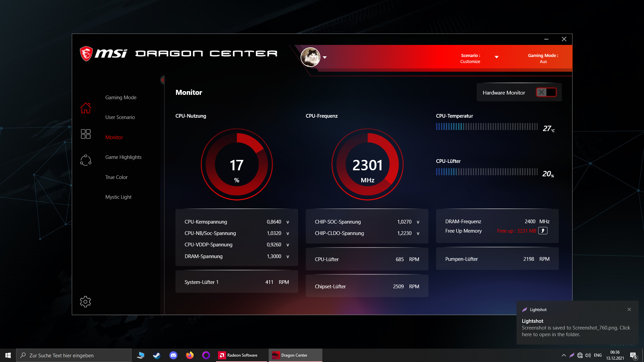Click the Home icon in sidebar

tap(86, 108)
